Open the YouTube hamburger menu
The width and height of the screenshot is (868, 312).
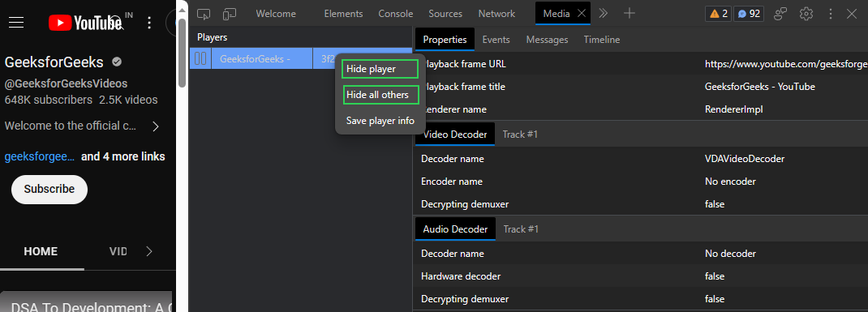click(16, 22)
